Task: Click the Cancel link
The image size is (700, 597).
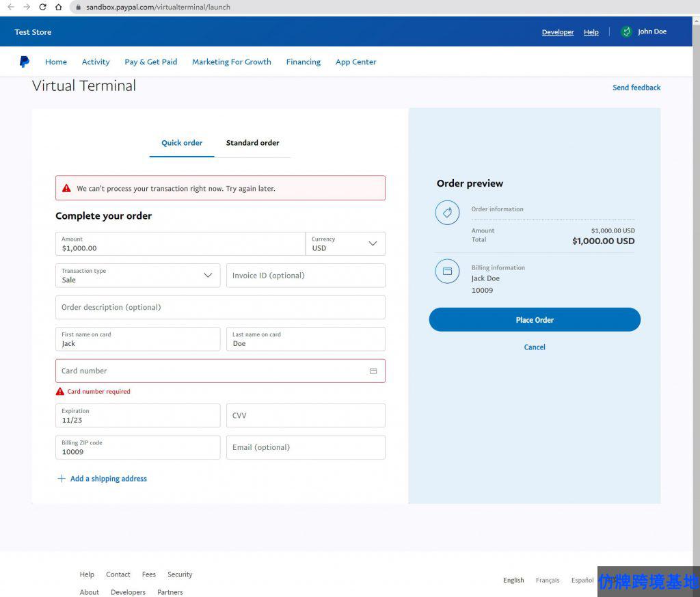Action: 535,347
